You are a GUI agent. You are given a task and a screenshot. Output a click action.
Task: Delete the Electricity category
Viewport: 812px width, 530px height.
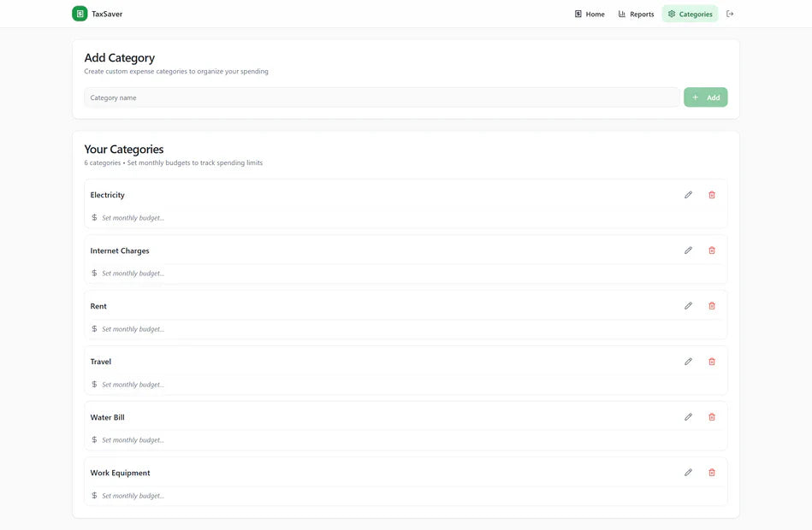[712, 195]
